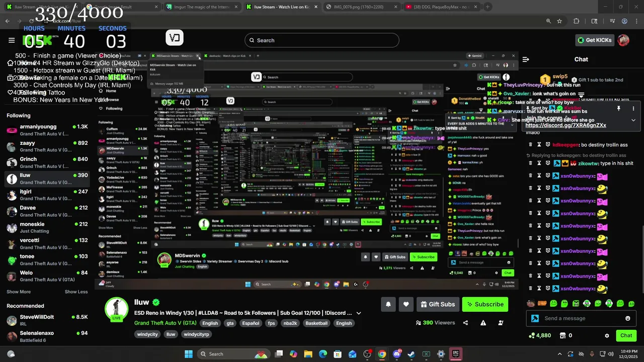Open chat settings gear icon
This screenshot has width=644, height=362.
(x=607, y=335)
